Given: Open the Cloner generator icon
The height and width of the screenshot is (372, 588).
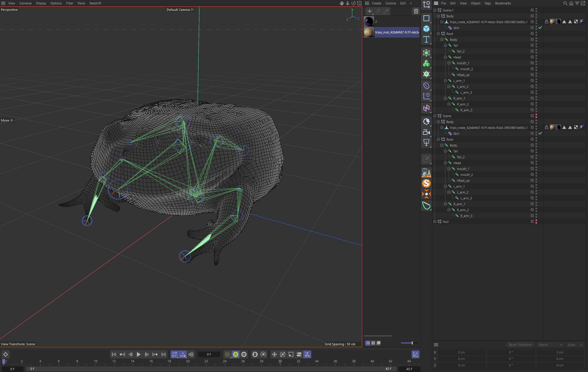Looking at the screenshot, I should click(x=426, y=63).
